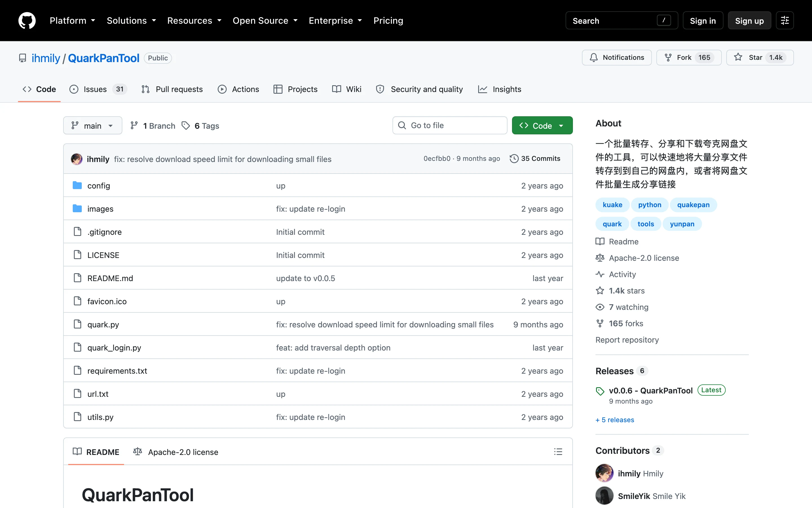Click the README.md file icon
The height and width of the screenshot is (508, 812).
coord(77,278)
